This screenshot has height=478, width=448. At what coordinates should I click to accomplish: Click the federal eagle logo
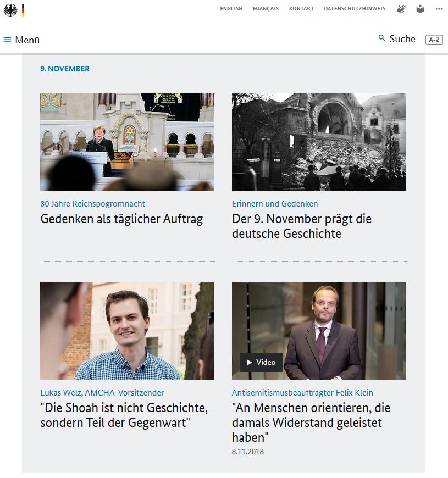click(10, 10)
